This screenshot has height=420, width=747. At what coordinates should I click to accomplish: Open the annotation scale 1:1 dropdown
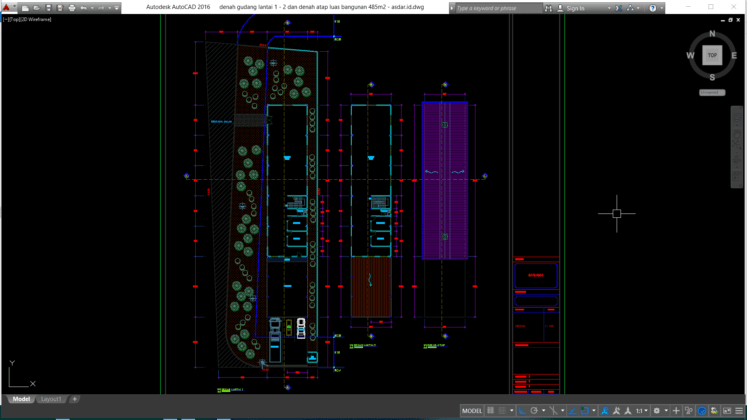tap(641, 411)
